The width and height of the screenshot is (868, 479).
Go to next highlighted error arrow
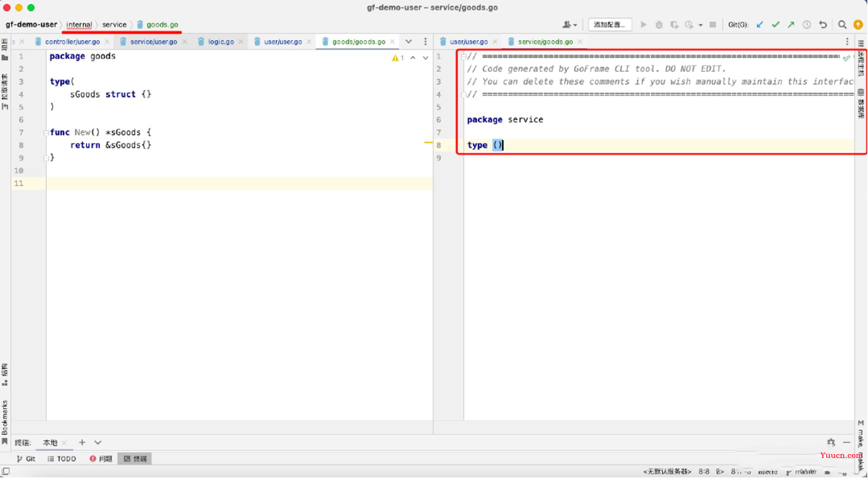point(425,58)
